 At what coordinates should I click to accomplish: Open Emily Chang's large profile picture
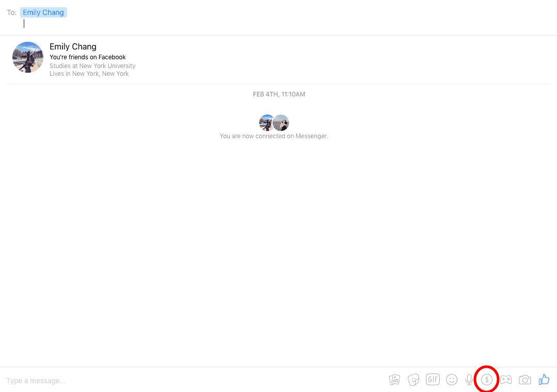28,57
